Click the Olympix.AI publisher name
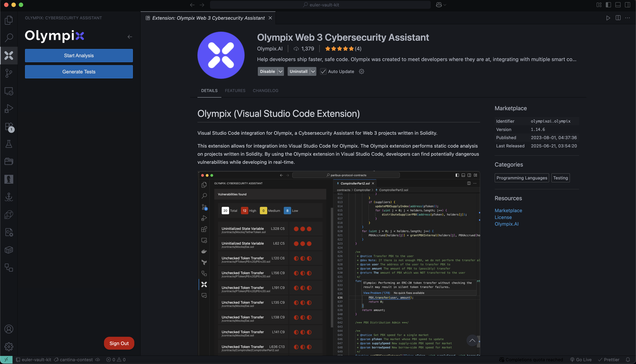This screenshot has width=636, height=364. (270, 49)
